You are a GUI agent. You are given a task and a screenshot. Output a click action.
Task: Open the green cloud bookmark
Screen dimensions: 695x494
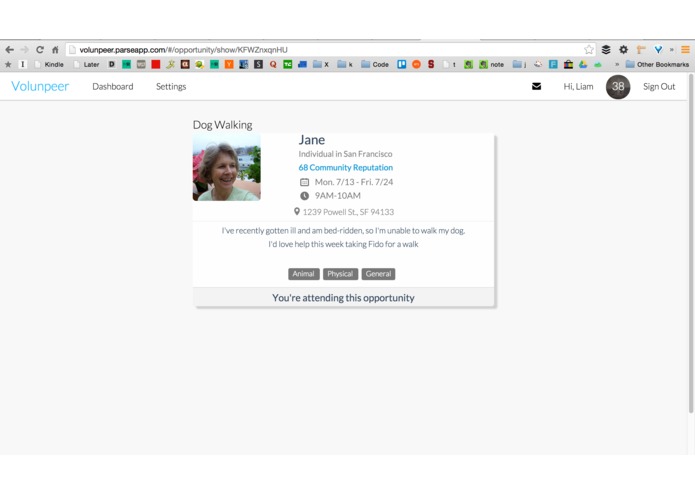tap(597, 65)
